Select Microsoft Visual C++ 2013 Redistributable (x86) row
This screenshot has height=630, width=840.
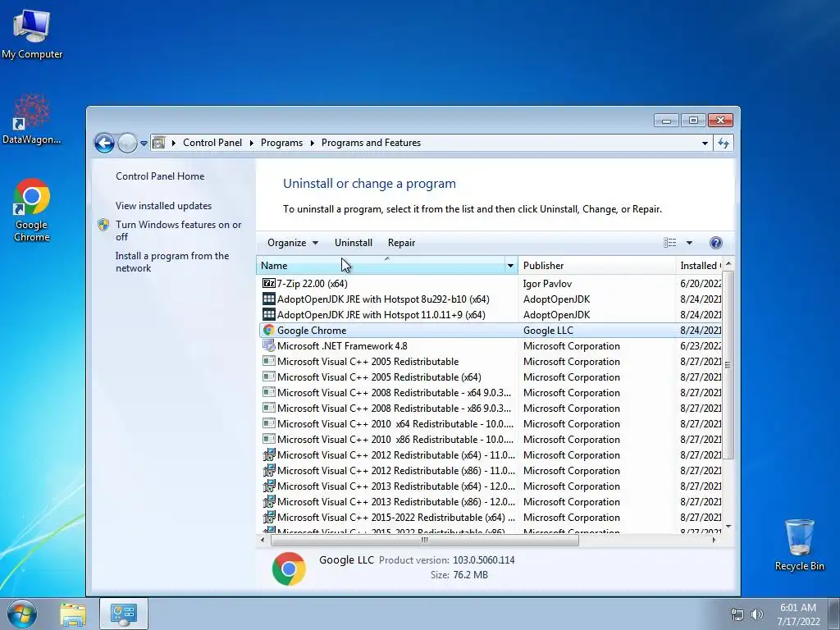(491, 502)
